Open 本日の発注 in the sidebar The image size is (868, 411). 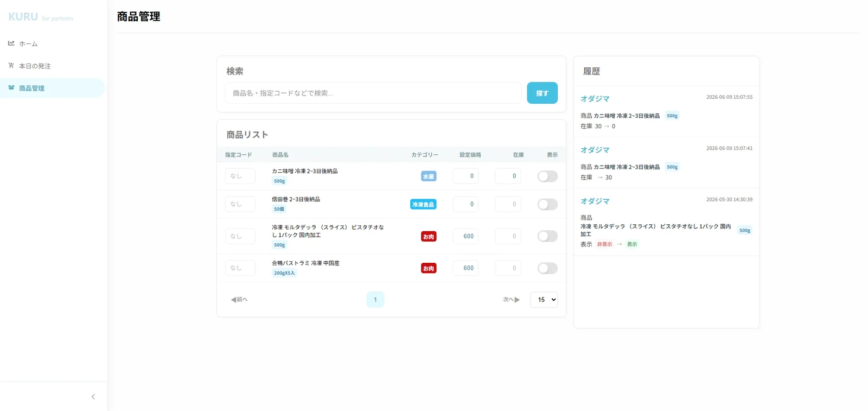coord(52,66)
